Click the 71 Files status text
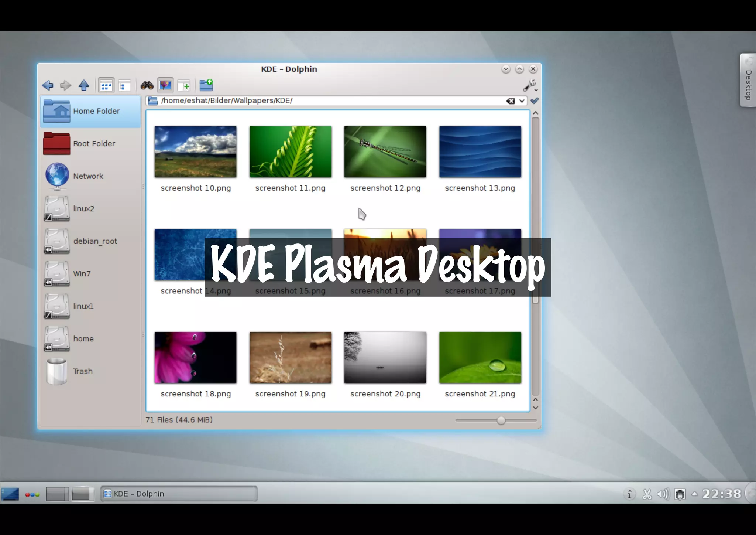The width and height of the screenshot is (756, 535). [x=179, y=420]
